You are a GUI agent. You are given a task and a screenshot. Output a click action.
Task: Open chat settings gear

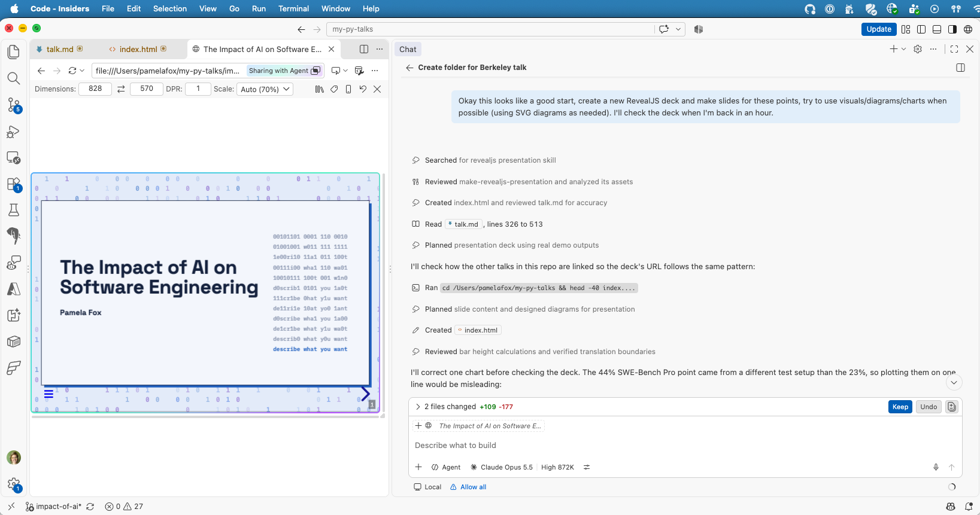pyautogui.click(x=918, y=49)
